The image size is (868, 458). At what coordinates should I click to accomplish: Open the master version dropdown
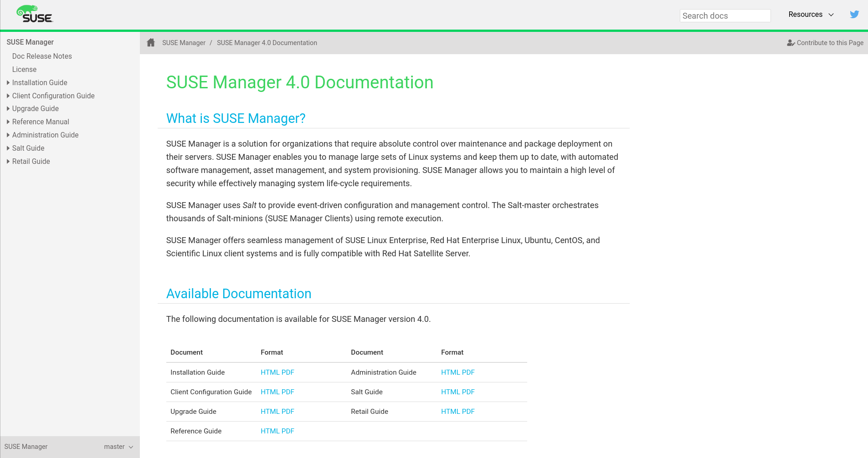[x=118, y=447]
